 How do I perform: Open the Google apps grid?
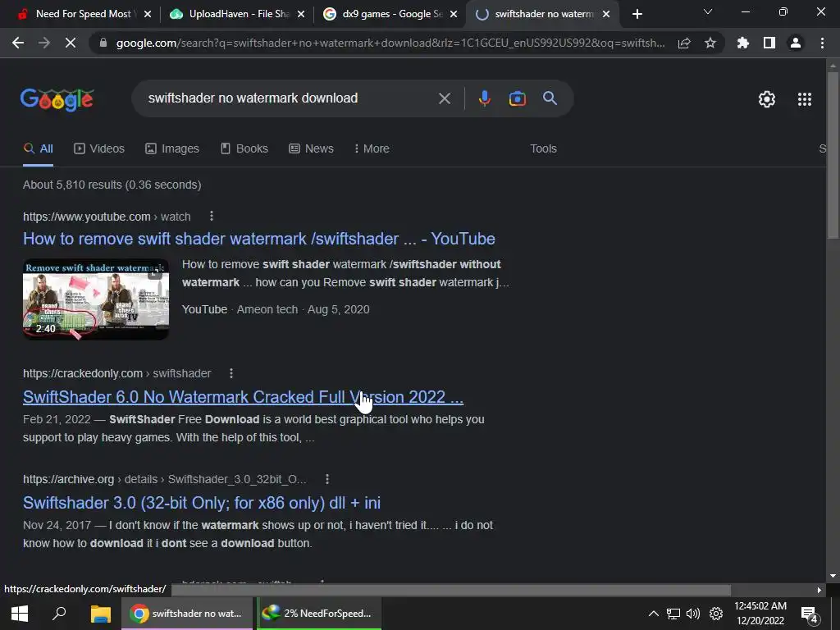coord(804,99)
